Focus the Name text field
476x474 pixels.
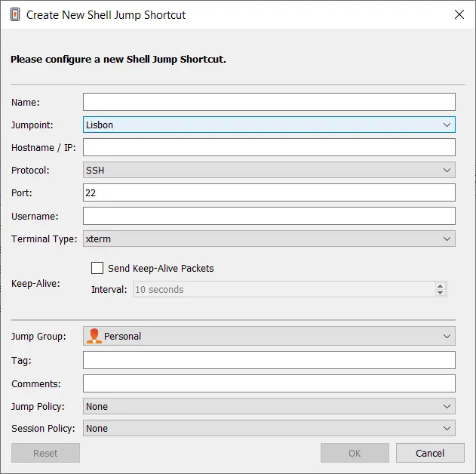pos(269,102)
